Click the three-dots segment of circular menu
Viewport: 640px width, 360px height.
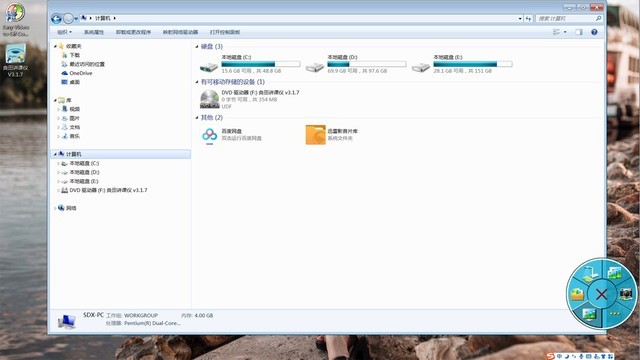[x=615, y=313]
